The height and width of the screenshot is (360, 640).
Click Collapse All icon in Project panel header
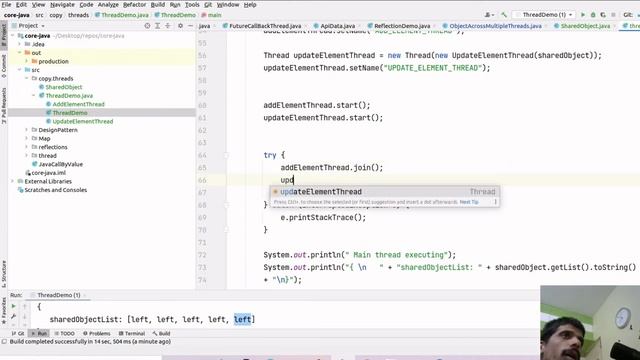[168, 26]
